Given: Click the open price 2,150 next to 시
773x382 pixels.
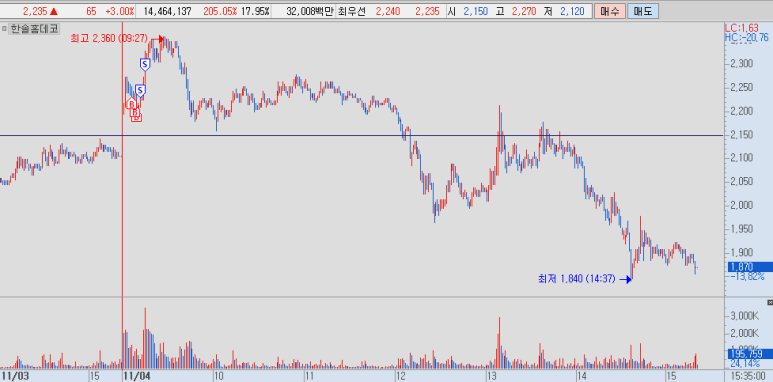Looking at the screenshot, I should (x=475, y=11).
